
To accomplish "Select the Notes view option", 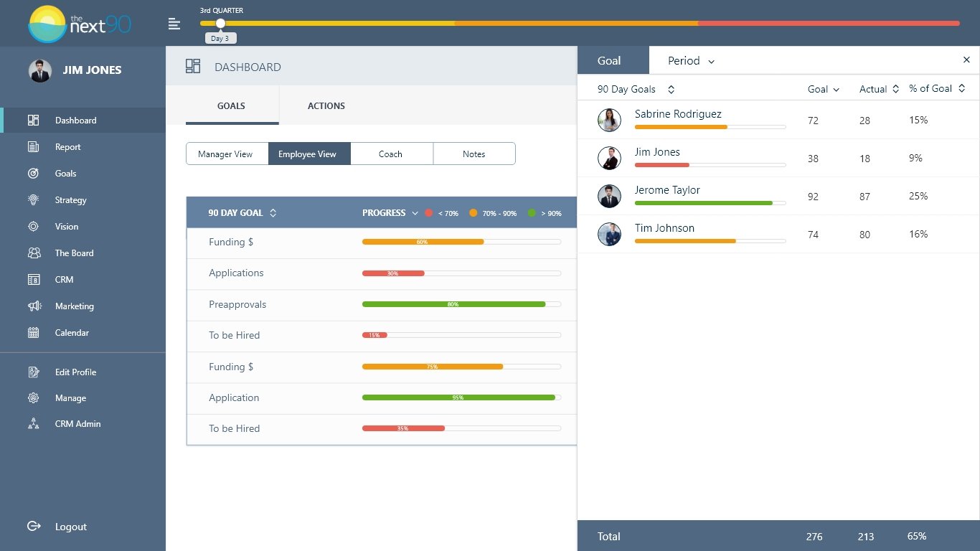I will pyautogui.click(x=473, y=154).
